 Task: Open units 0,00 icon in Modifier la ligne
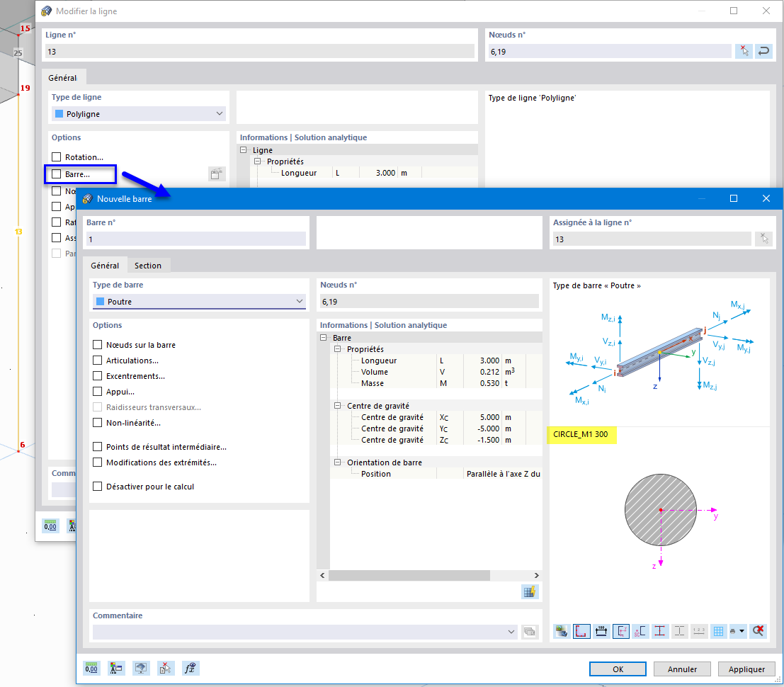click(50, 526)
